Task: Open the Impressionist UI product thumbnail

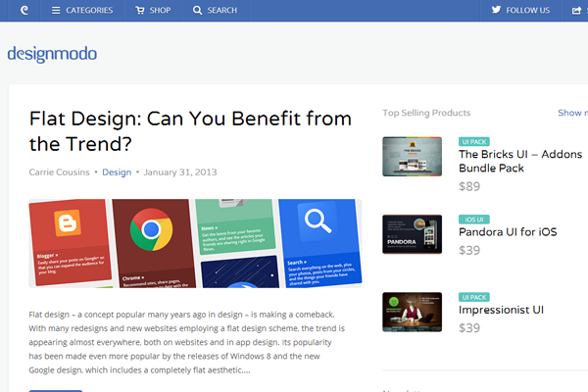Action: coord(413,312)
